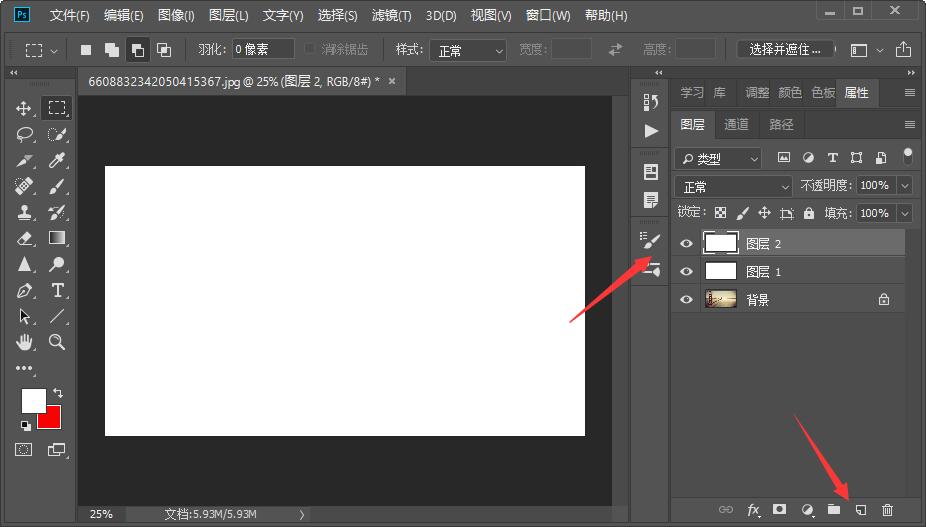This screenshot has width=926, height=527.
Task: Hide 图层 2 with its eye icon
Action: [x=686, y=243]
